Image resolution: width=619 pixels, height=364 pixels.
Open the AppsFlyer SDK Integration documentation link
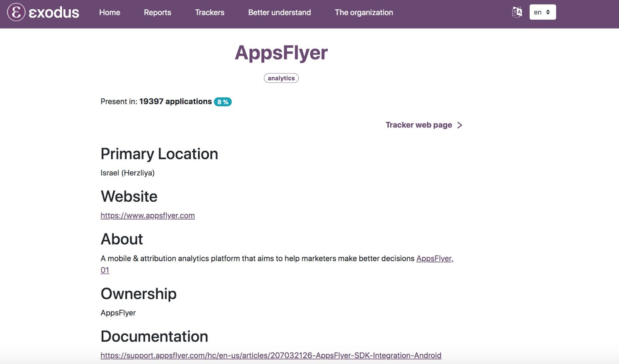coord(271,355)
